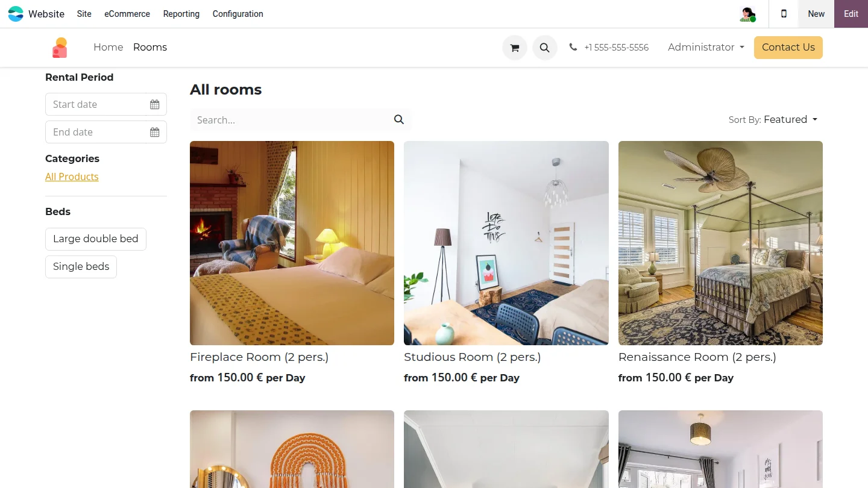The image size is (868, 488).
Task: Click the room search magnifier button
Action: pyautogui.click(x=399, y=120)
